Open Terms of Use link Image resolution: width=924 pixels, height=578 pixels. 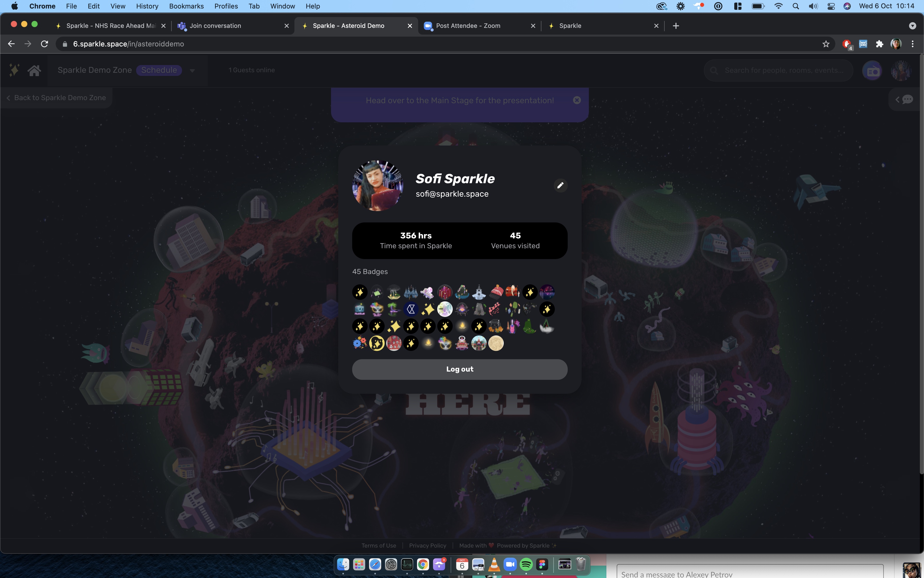pyautogui.click(x=379, y=545)
